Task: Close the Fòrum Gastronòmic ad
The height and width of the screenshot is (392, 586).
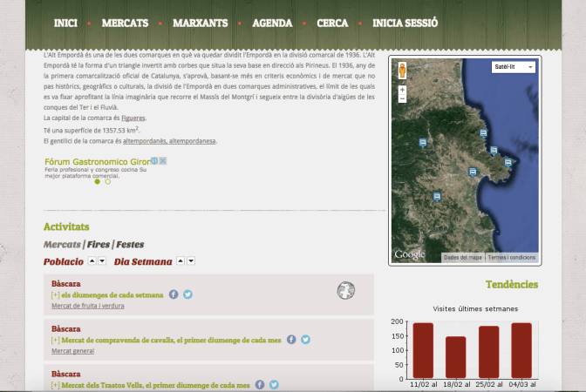Action: pyautogui.click(x=162, y=161)
